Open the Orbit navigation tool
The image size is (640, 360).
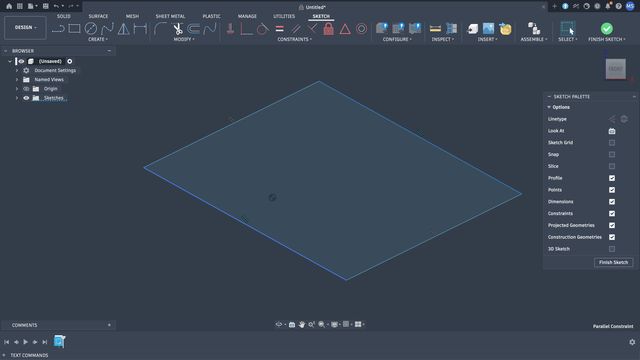(279, 324)
